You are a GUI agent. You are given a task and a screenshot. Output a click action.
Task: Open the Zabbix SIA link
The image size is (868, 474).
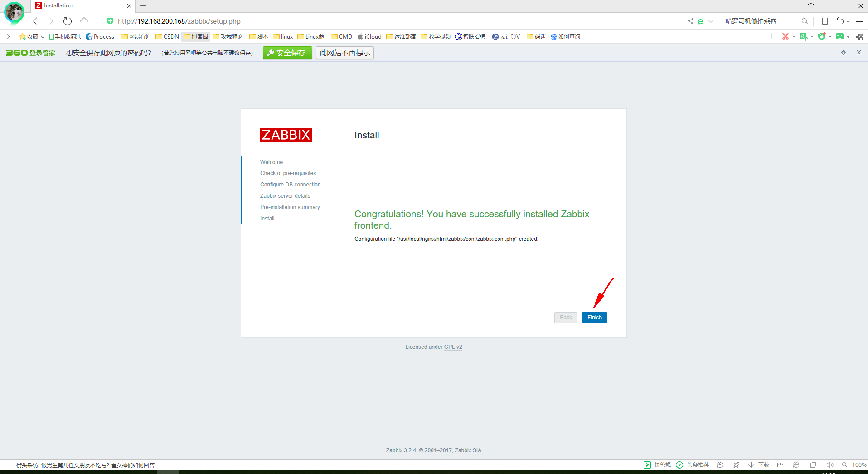click(x=468, y=450)
